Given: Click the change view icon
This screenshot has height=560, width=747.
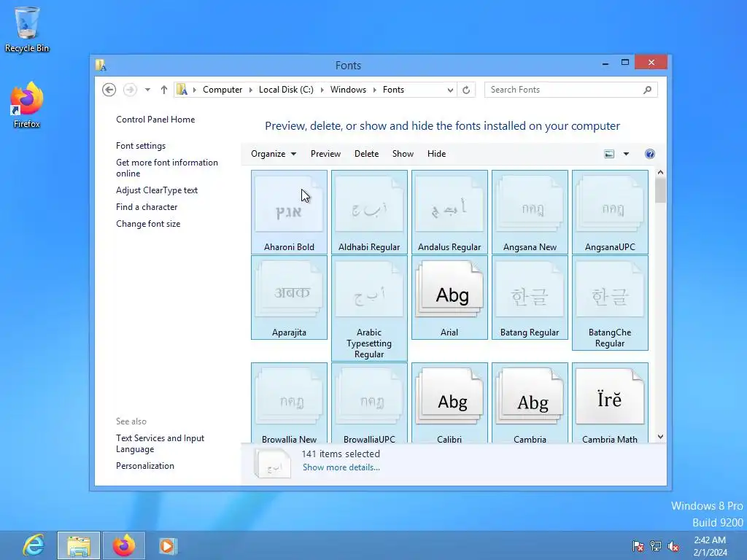Looking at the screenshot, I should [609, 154].
